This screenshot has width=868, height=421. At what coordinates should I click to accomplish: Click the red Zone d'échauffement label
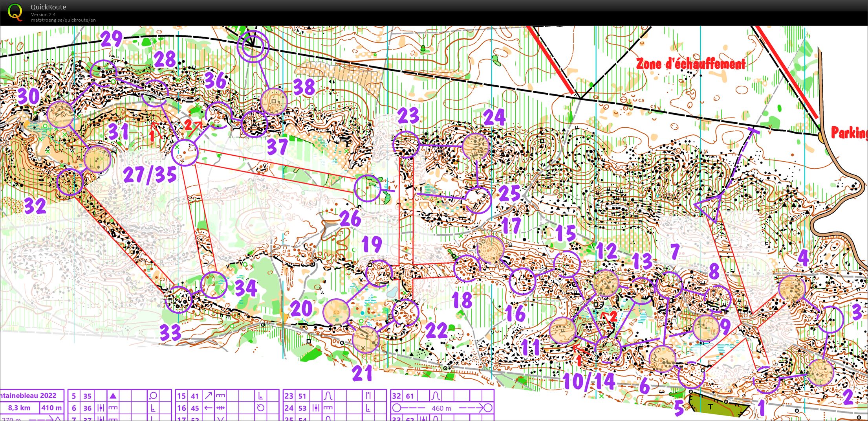pos(690,64)
